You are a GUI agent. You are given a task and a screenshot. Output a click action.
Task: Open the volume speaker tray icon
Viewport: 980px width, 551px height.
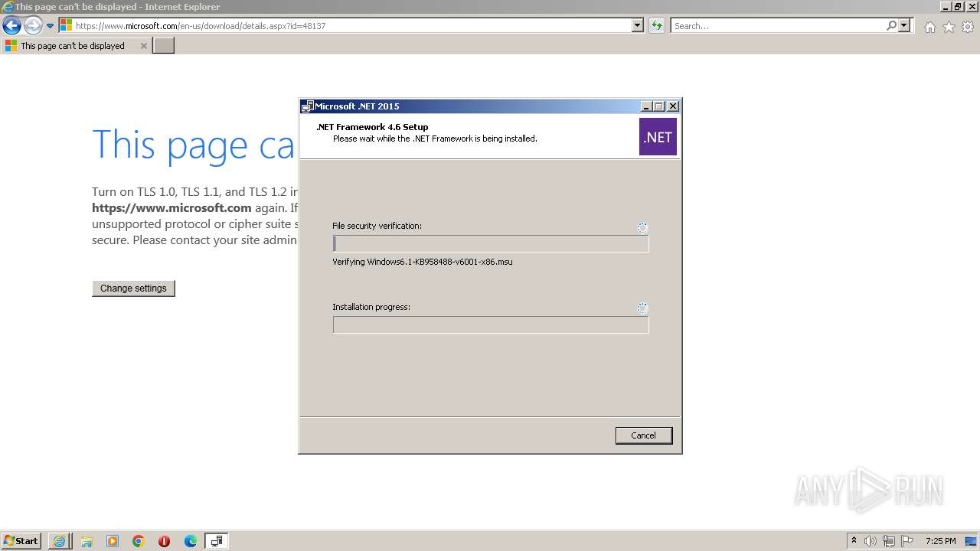871,541
